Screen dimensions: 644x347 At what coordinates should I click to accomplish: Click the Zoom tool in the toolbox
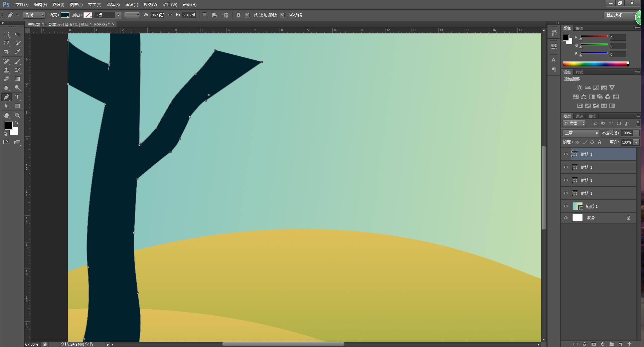(x=17, y=116)
